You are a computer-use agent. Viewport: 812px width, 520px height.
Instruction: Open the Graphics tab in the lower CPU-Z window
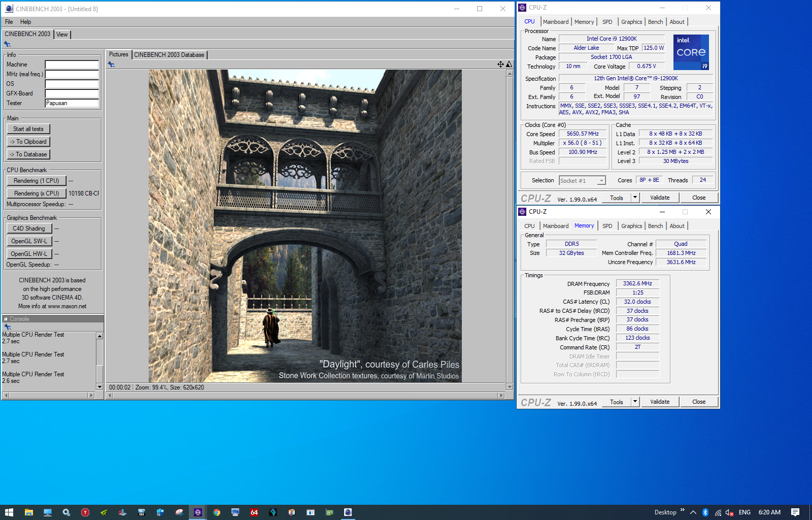(632, 226)
